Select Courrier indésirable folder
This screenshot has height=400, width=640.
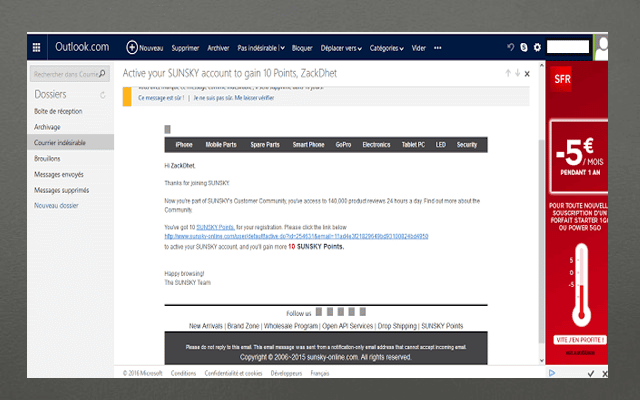pos(70,142)
